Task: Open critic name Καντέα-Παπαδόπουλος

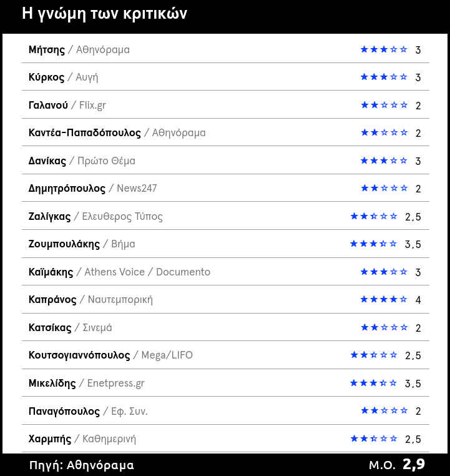Action: 85,133
